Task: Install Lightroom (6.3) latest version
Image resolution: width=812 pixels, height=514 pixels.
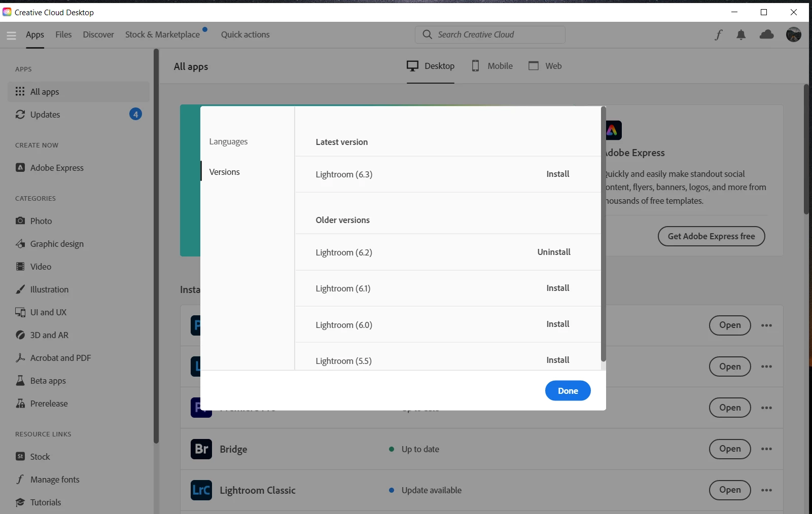Action: coord(557,174)
